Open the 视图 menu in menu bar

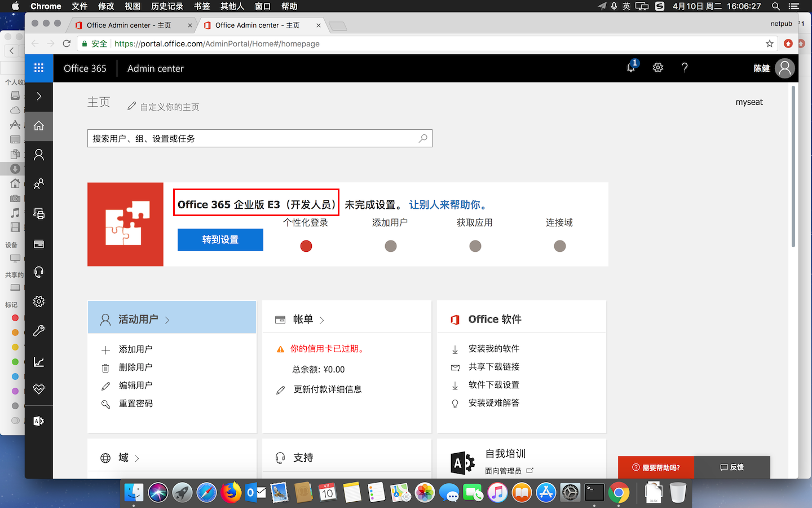(133, 6)
